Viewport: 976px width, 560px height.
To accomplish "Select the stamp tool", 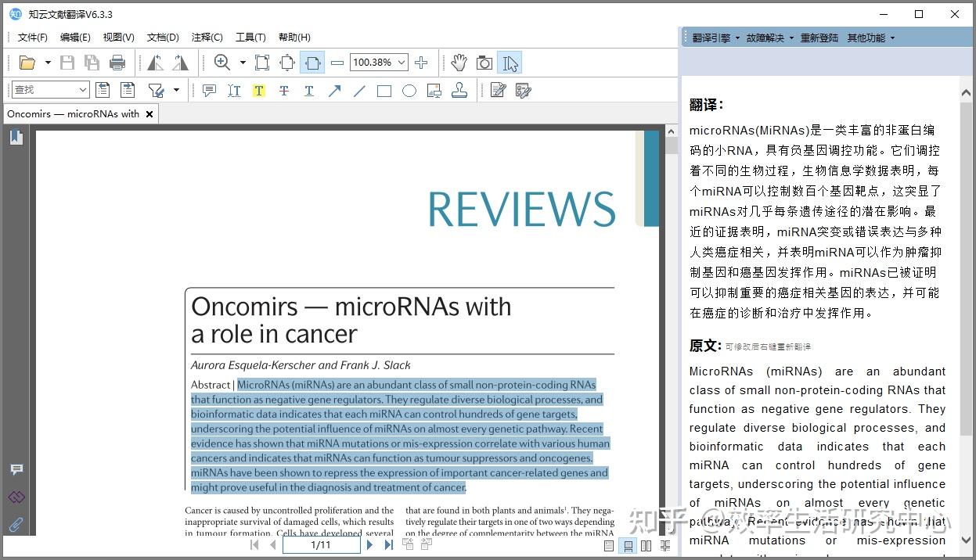I will coord(459,91).
